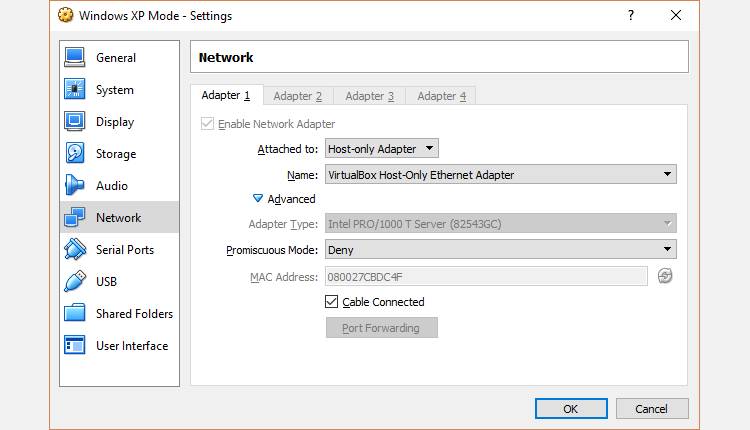
Task: Open the Attached to dropdown
Action: tap(382, 149)
